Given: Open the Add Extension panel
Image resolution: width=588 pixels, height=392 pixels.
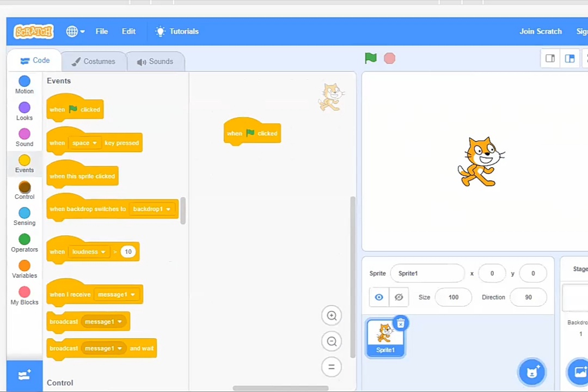Looking at the screenshot, I should (x=24, y=375).
